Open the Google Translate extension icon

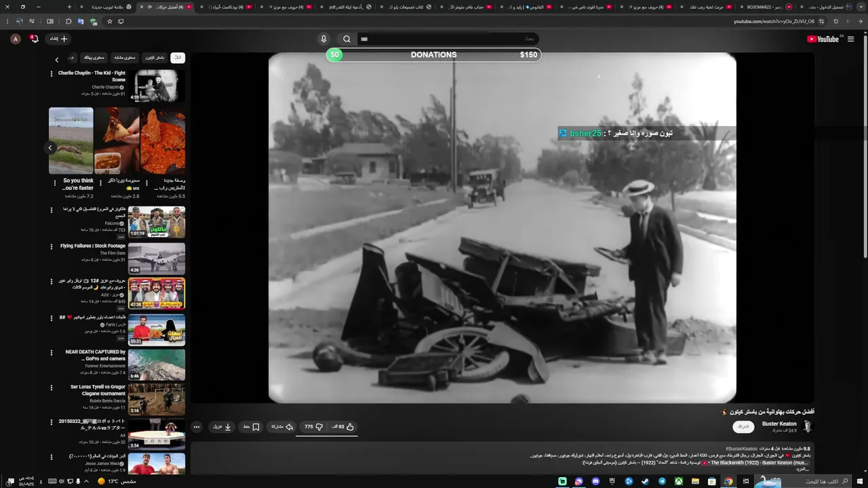click(x=81, y=21)
